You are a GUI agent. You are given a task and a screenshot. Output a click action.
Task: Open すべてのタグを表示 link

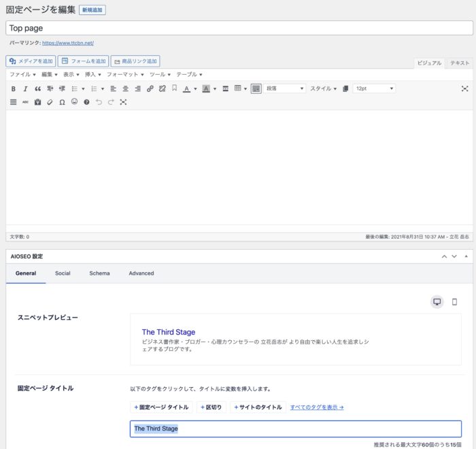pos(317,408)
